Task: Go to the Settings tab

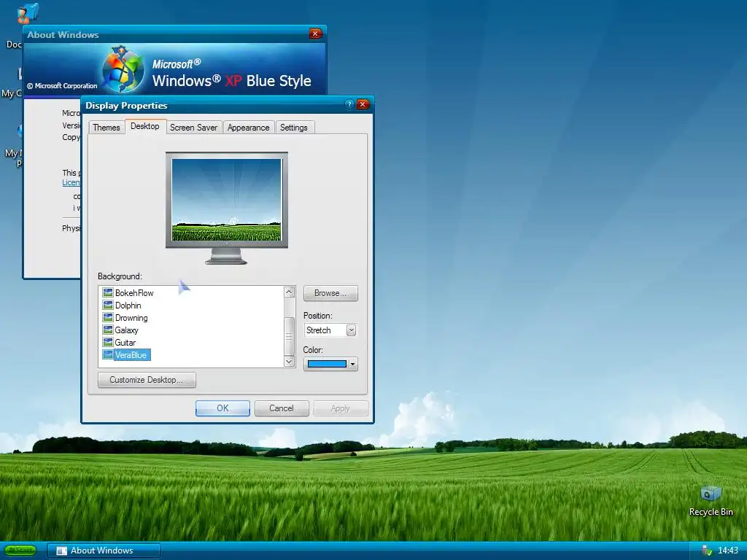Action: point(293,127)
